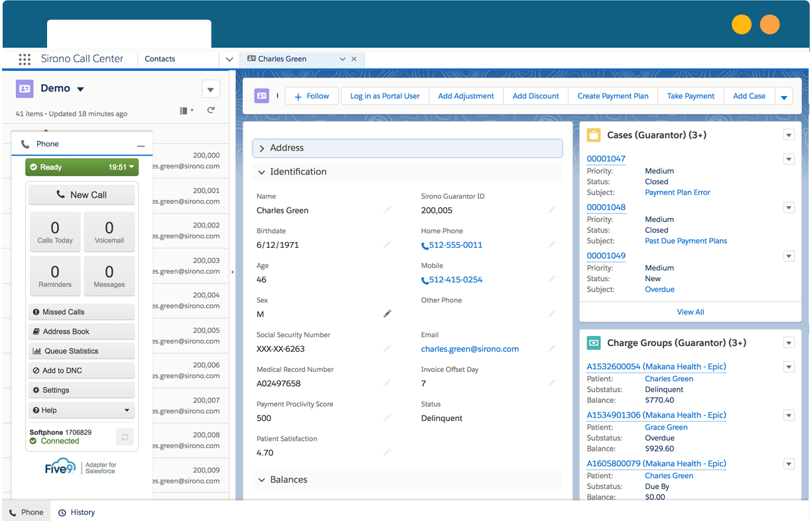The height and width of the screenshot is (521, 812).
Task: Minimize the Phone softphone panel
Action: coord(141,145)
